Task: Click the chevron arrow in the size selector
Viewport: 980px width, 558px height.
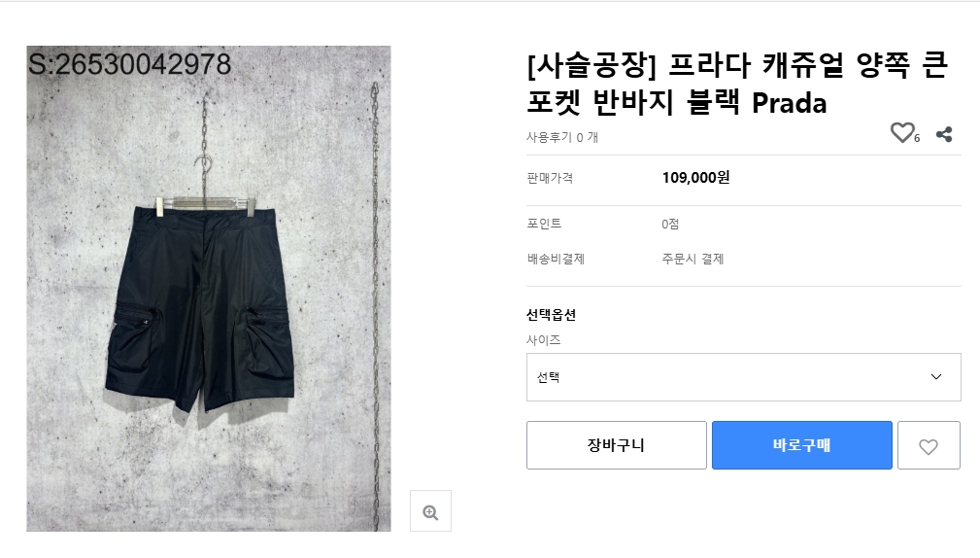Action: coord(936,377)
